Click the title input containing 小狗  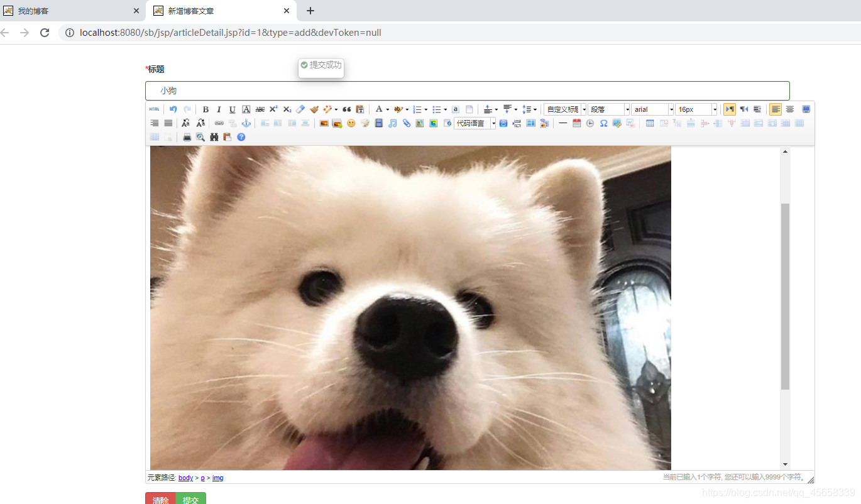point(467,90)
